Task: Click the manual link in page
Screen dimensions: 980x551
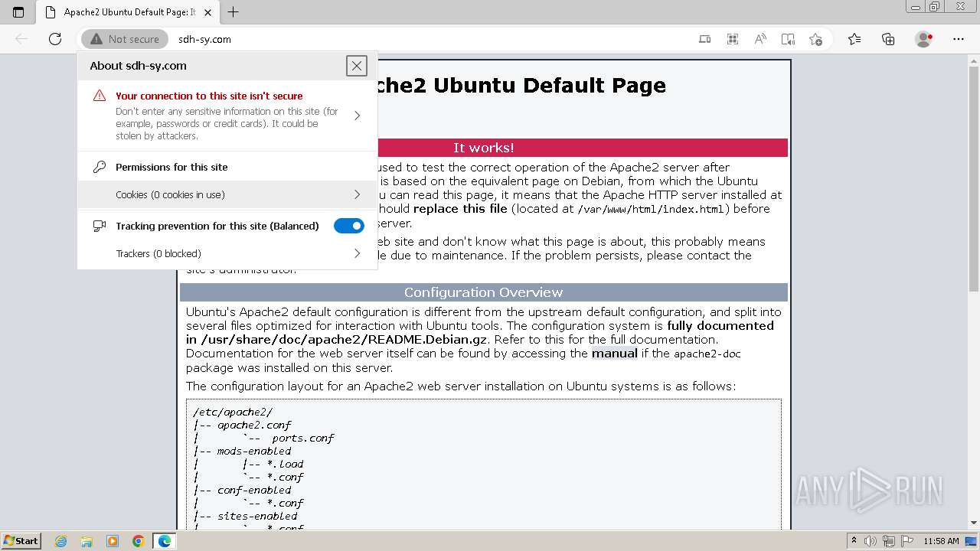Action: point(614,354)
